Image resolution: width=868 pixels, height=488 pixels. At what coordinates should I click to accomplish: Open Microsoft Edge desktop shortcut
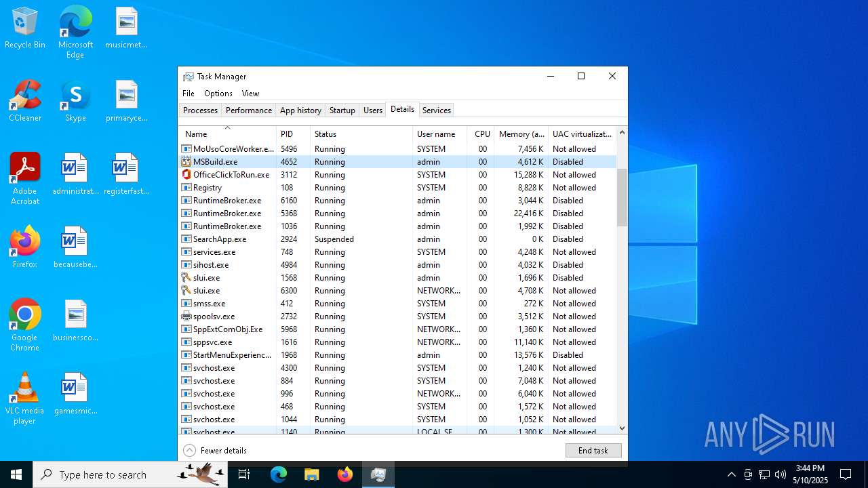click(x=75, y=33)
